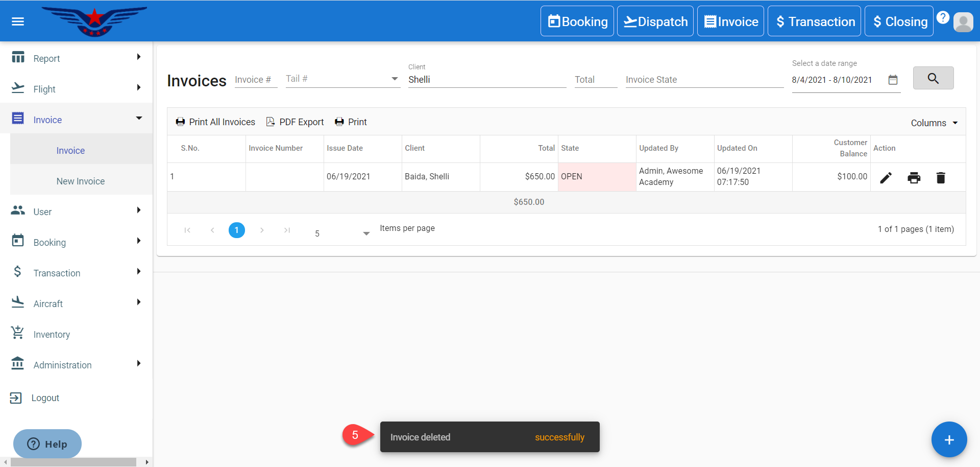Click the Client filter input field
This screenshot has height=467, width=980.
point(486,80)
